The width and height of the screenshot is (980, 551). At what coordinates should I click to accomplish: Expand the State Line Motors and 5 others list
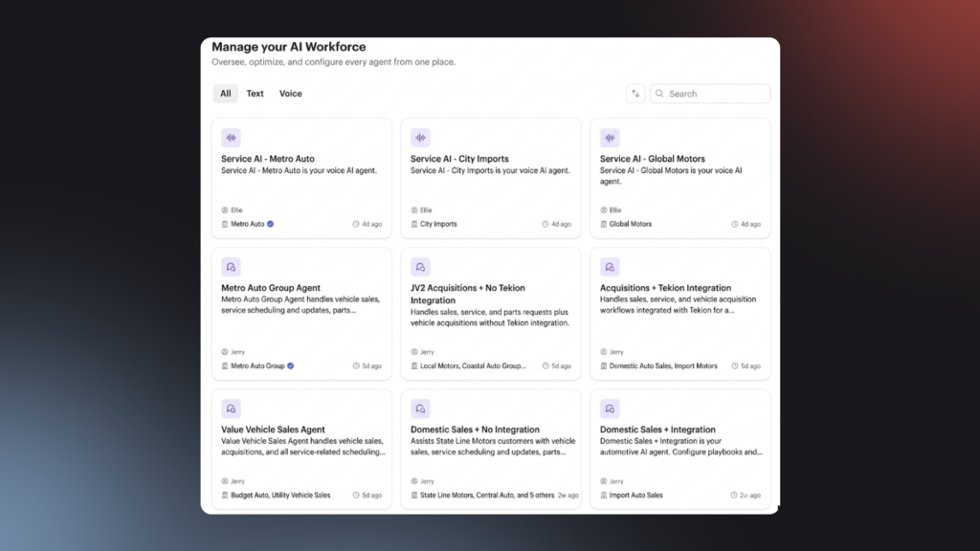[487, 496]
